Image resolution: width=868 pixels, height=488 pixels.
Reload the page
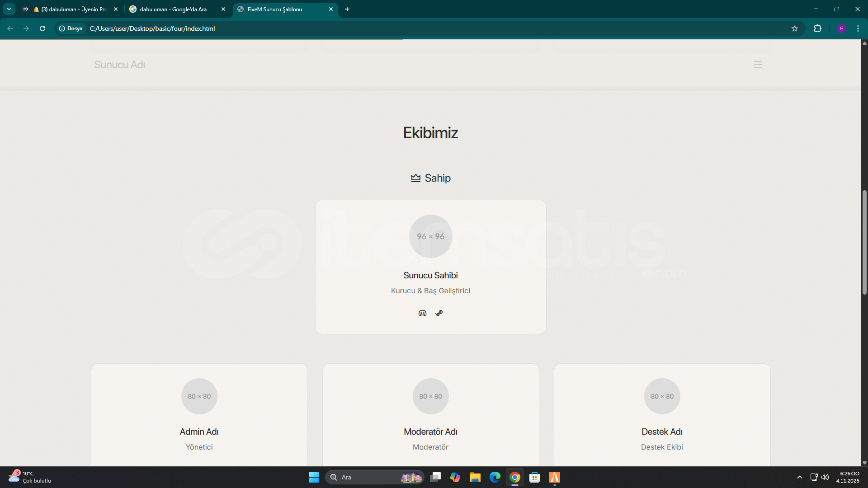tap(42, 28)
